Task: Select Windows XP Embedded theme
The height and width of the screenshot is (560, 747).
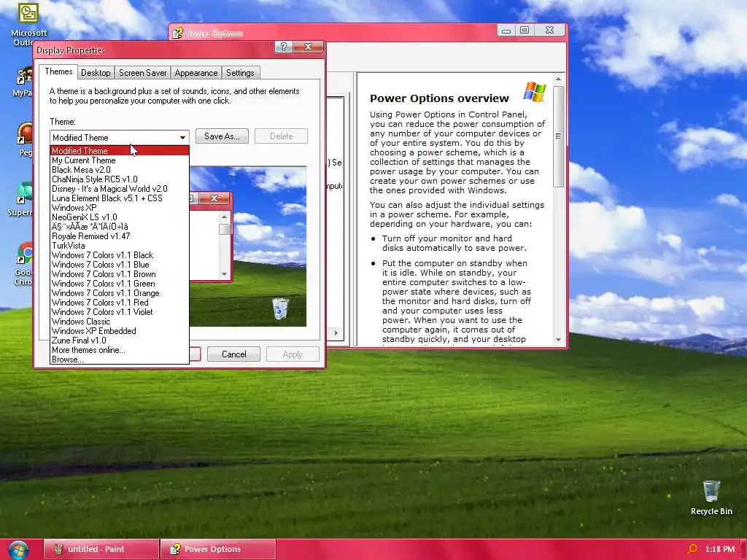Action: click(x=120, y=331)
